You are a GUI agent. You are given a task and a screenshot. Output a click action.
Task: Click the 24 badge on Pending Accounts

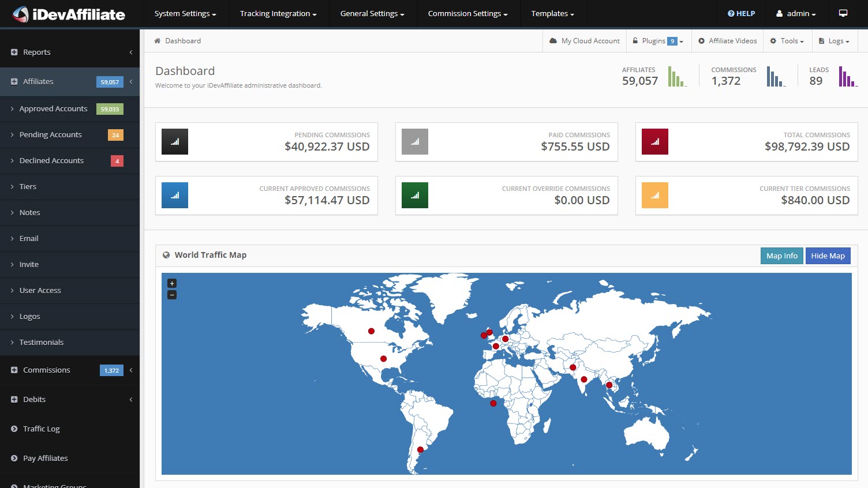[x=115, y=135]
